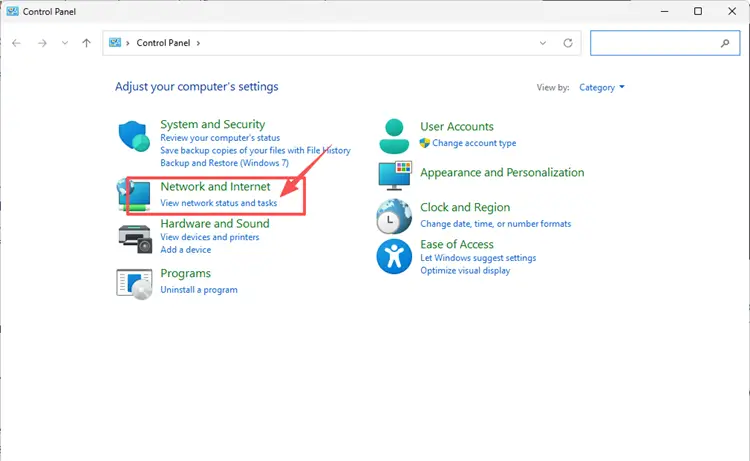Focus the Control Panel search box
The width and height of the screenshot is (750, 461).
(665, 43)
